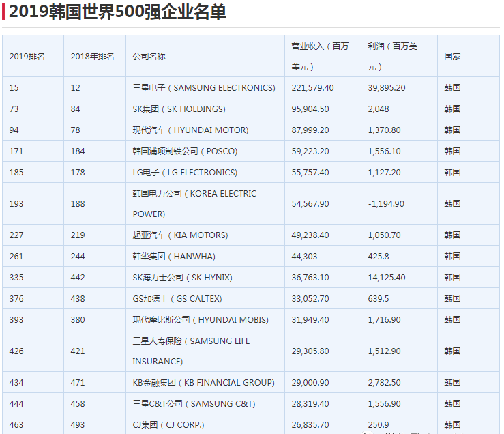The width and height of the screenshot is (504, 434).
Task: Click revenue value 59,223.20
Action: pyautogui.click(x=310, y=151)
